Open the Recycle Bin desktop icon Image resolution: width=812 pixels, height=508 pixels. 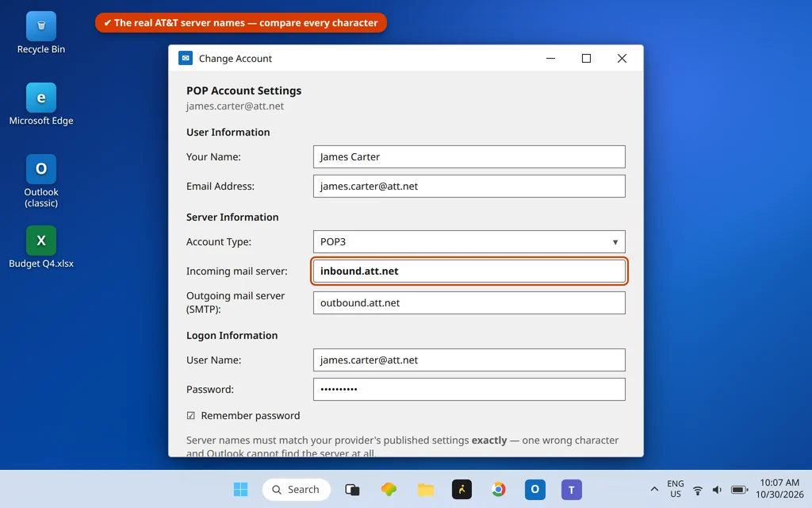pyautogui.click(x=41, y=33)
